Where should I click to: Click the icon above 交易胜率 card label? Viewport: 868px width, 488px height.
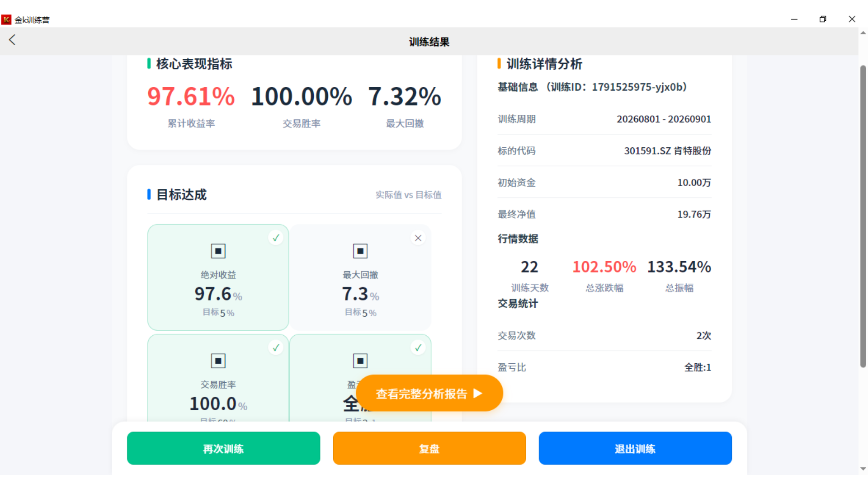[218, 361]
